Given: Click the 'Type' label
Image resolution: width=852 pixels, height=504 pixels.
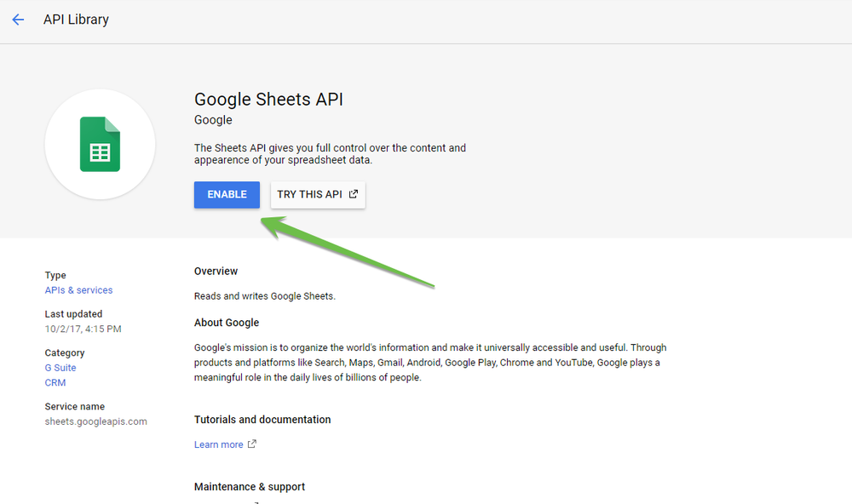Looking at the screenshot, I should [55, 275].
